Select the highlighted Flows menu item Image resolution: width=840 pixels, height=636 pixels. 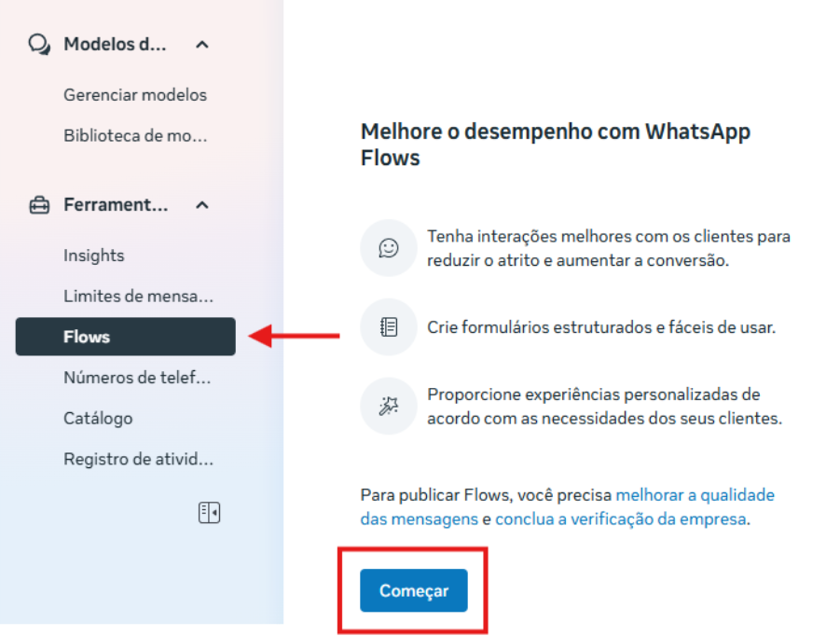pos(125,337)
